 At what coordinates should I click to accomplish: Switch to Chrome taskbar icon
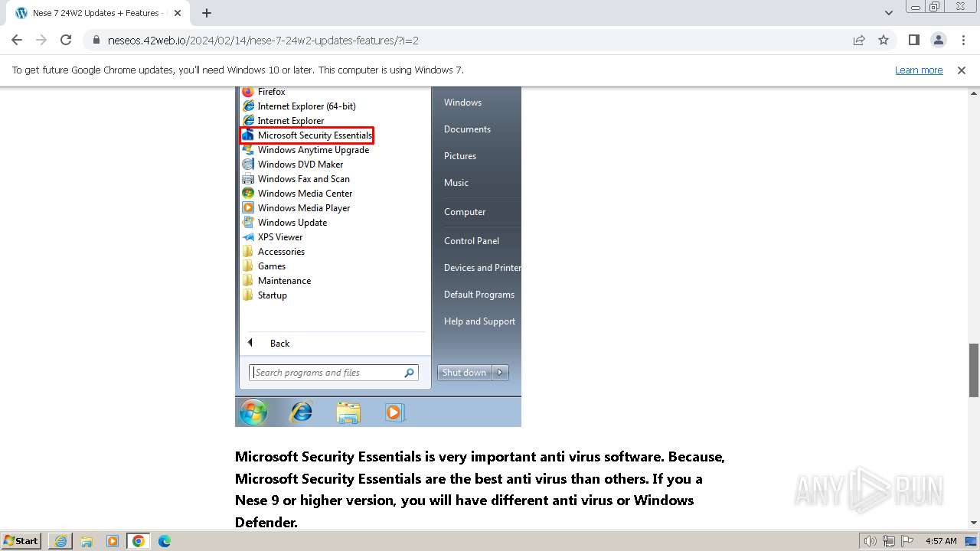[139, 540]
